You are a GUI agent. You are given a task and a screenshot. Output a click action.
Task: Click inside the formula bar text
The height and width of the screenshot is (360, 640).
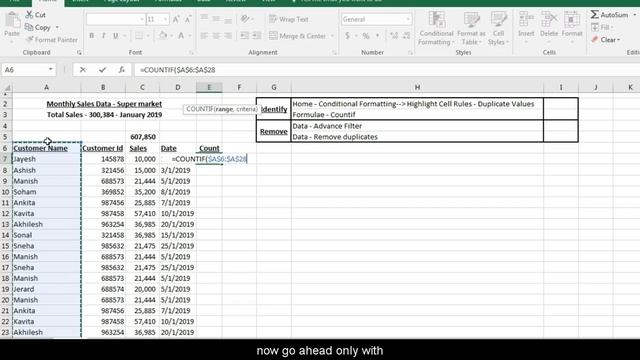(x=178, y=70)
